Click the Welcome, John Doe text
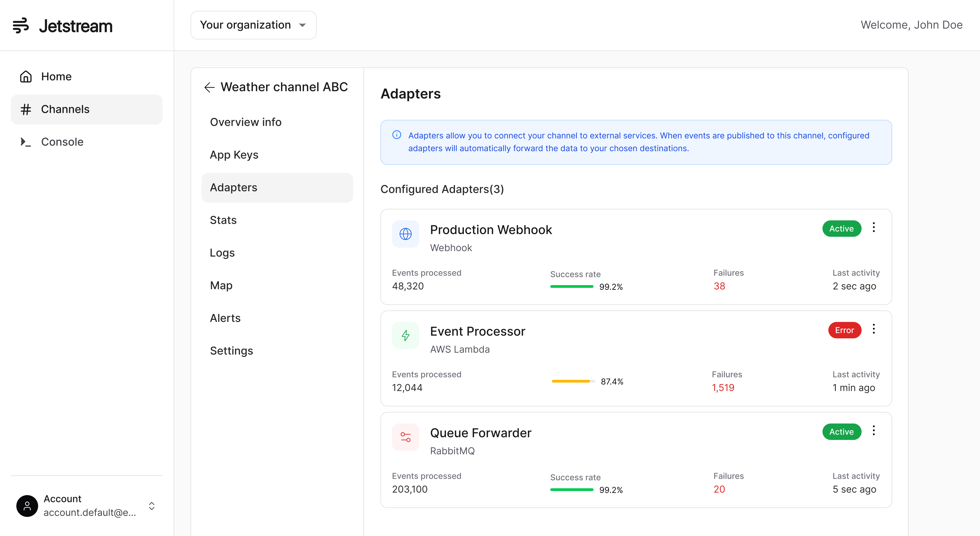This screenshot has height=536, width=980. pyautogui.click(x=911, y=25)
